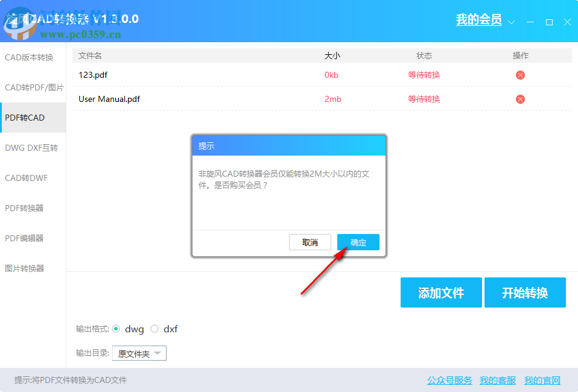The width and height of the screenshot is (578, 392).
Task: Dismiss the dialog with 取消
Action: pyautogui.click(x=310, y=242)
